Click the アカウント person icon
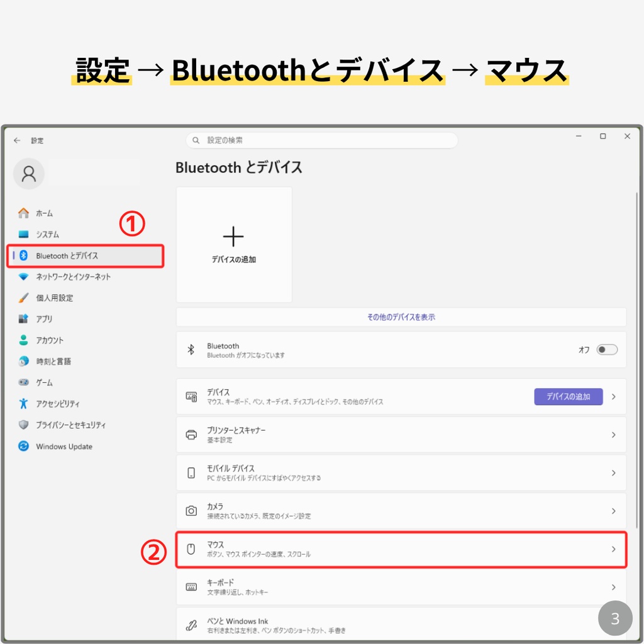Screen dimensions: 644x644 (x=23, y=340)
